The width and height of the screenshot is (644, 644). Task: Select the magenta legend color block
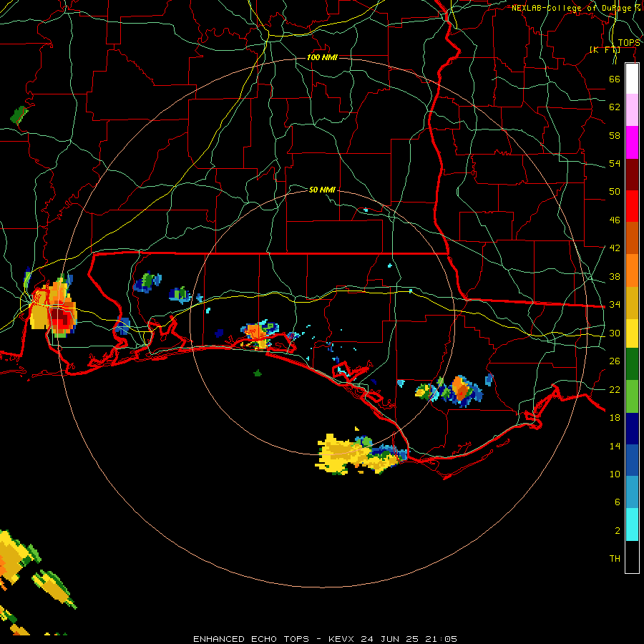(x=632, y=142)
